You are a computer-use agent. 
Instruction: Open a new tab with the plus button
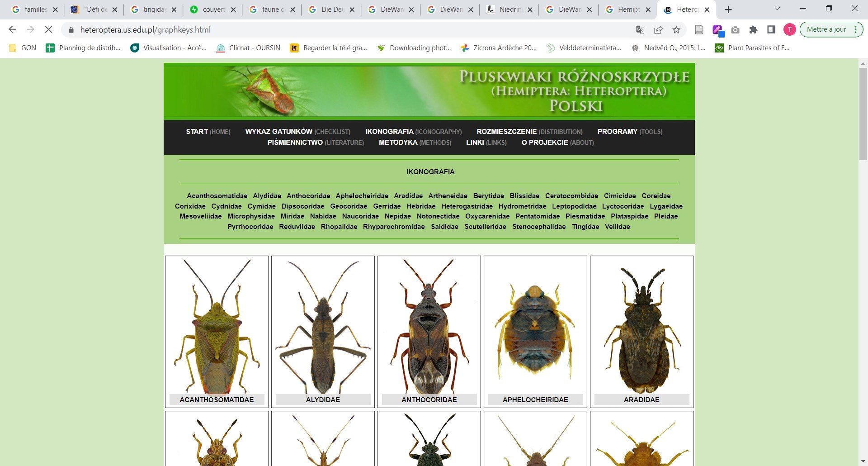(x=728, y=10)
